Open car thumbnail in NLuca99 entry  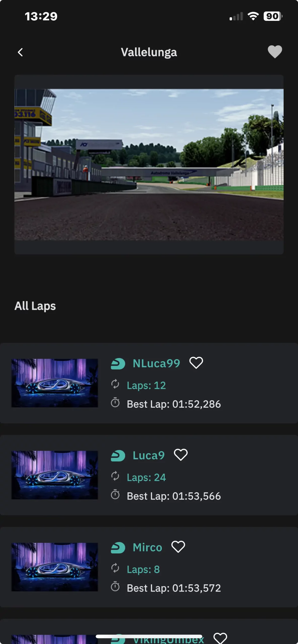[55, 383]
